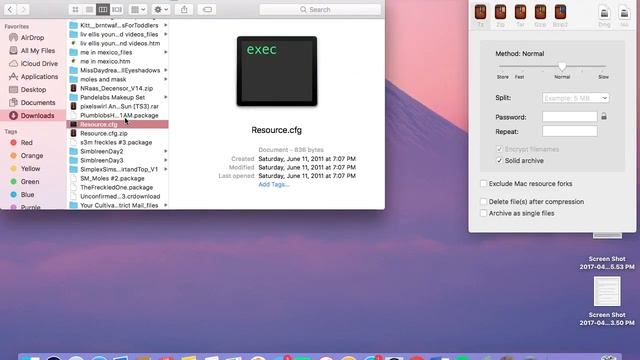Open the Finder action gear menu
Screen dimensions: 640x360
tap(161, 9)
